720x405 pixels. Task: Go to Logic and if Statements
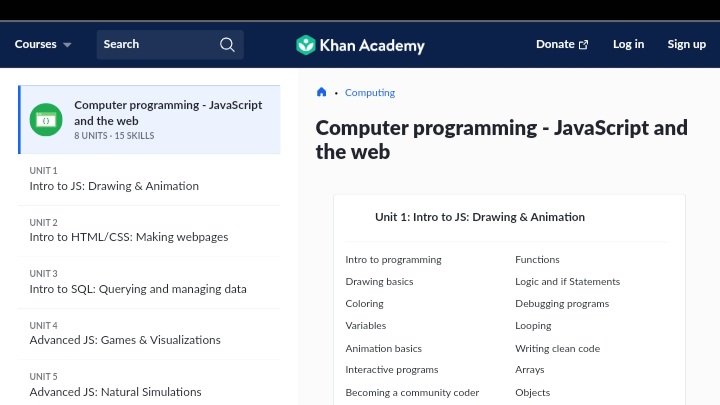point(567,282)
